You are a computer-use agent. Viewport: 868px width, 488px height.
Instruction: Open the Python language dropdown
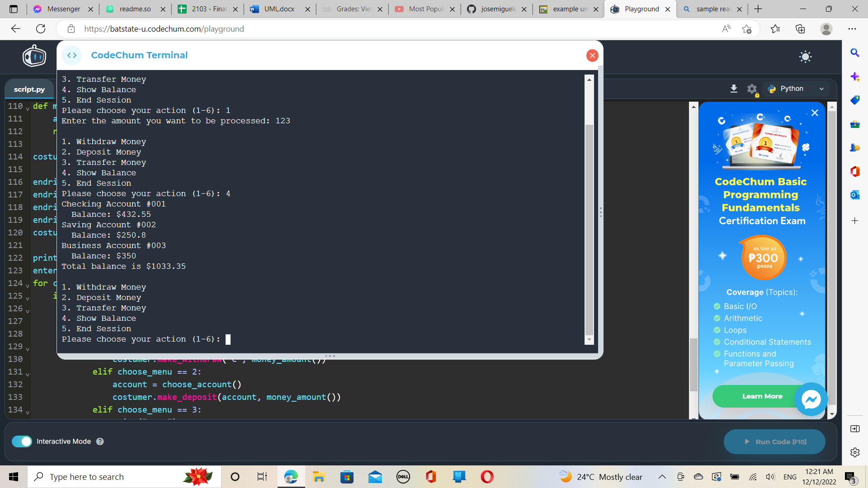pos(796,89)
